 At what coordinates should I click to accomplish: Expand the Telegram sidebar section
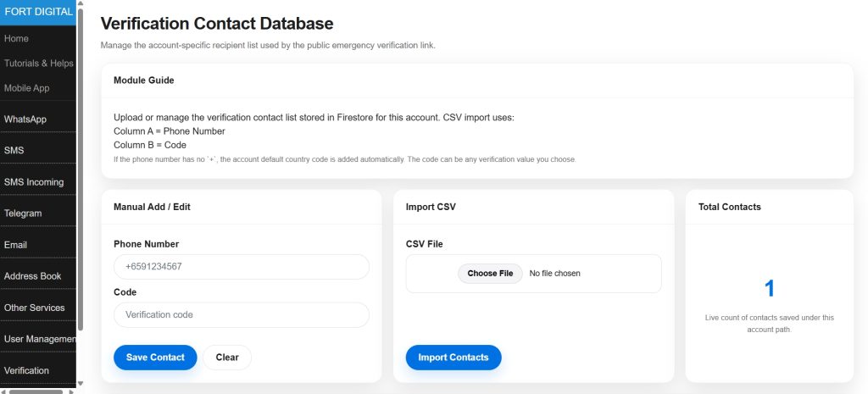pyautogui.click(x=23, y=214)
